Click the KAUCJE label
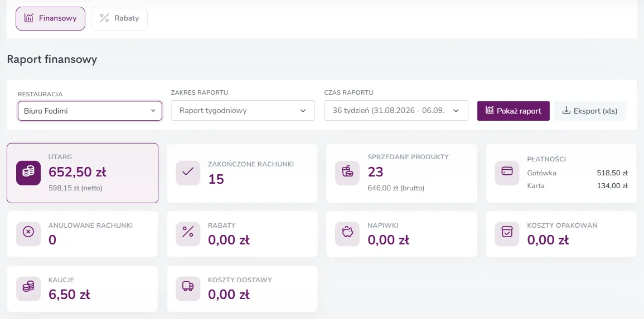Viewport: 644px width, 319px height. coord(61,280)
